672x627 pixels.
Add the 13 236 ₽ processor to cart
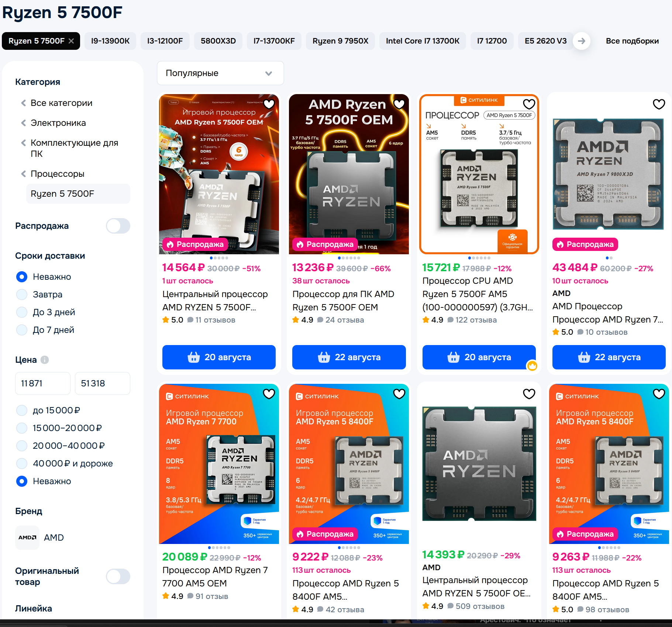[349, 357]
